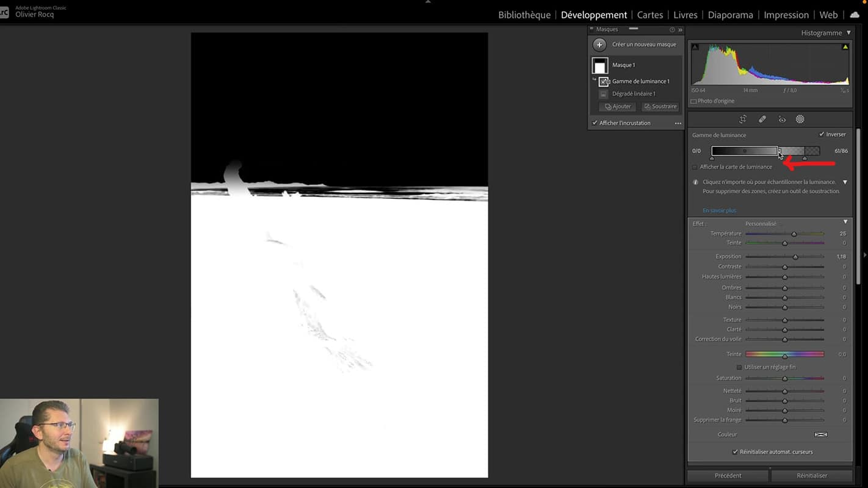This screenshot has width=868, height=488.
Task: Toggle Afficher l'incrustation checkbox
Action: tap(595, 123)
